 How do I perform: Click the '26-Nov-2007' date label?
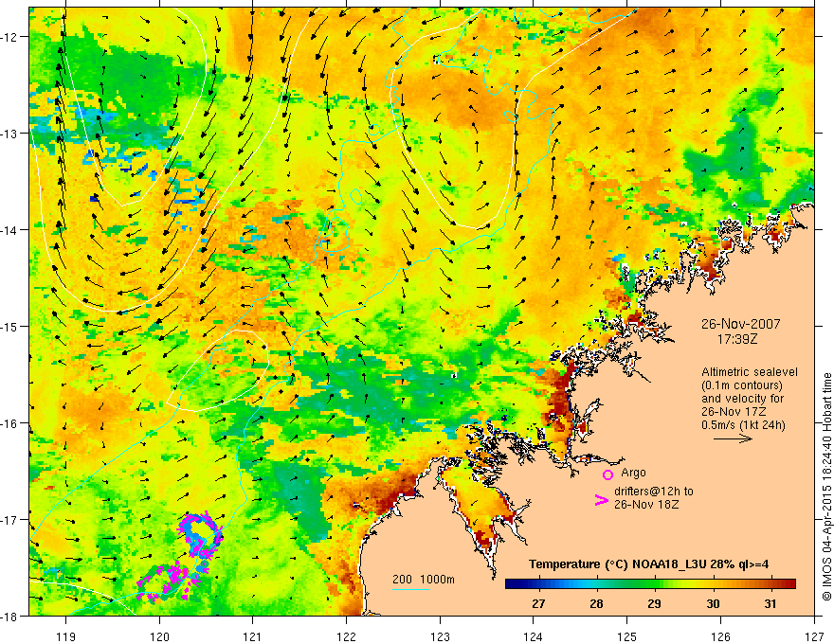pyautogui.click(x=741, y=324)
